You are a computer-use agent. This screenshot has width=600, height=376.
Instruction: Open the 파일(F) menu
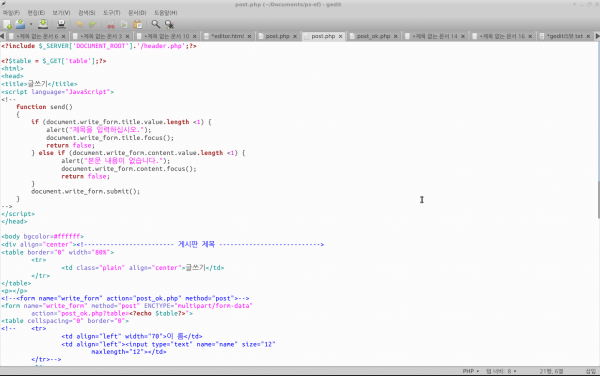point(11,13)
